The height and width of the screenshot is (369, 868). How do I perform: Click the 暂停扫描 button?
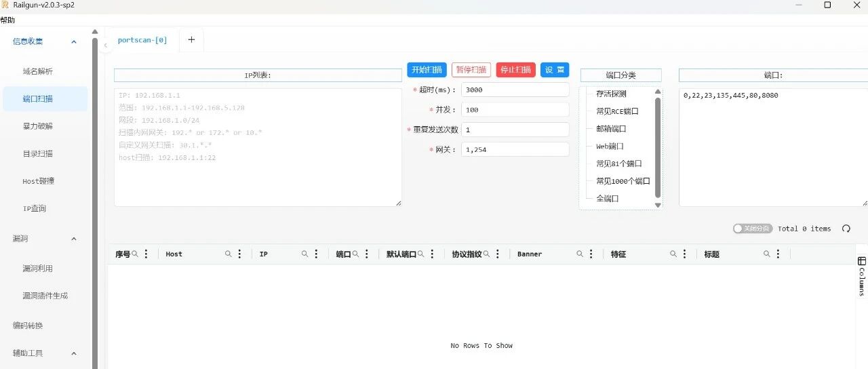click(471, 70)
